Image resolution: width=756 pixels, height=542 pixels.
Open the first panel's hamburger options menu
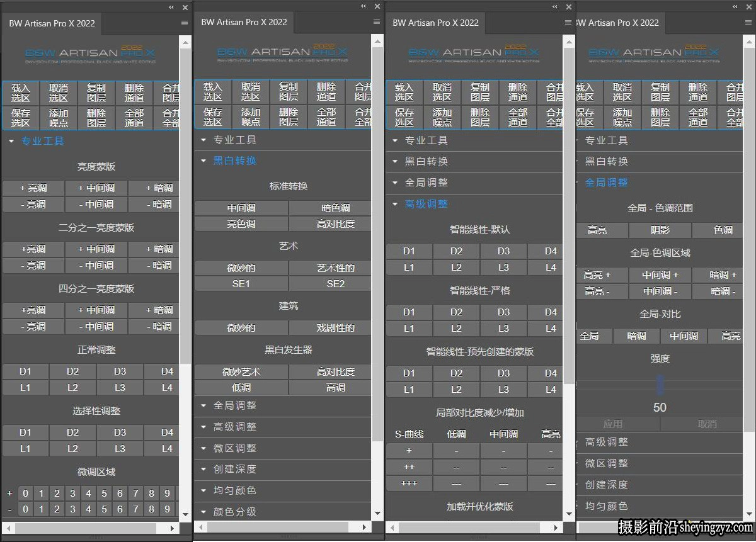[x=185, y=23]
